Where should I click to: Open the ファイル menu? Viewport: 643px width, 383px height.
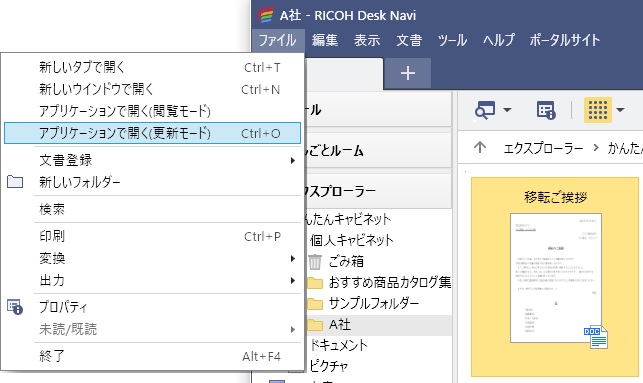[278, 40]
